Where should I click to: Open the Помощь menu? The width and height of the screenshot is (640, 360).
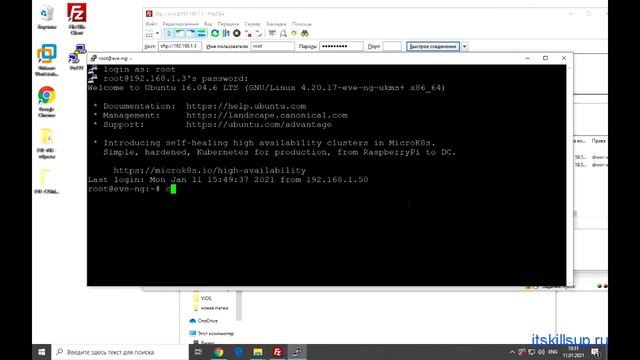pos(302,24)
